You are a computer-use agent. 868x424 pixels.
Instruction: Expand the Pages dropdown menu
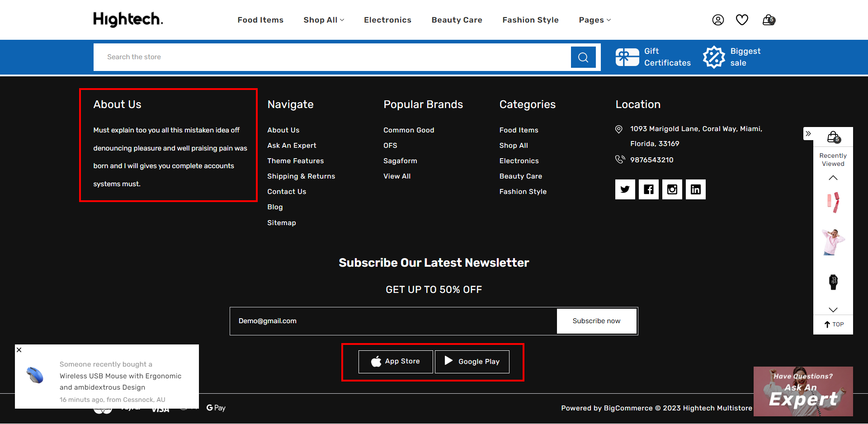coord(594,20)
